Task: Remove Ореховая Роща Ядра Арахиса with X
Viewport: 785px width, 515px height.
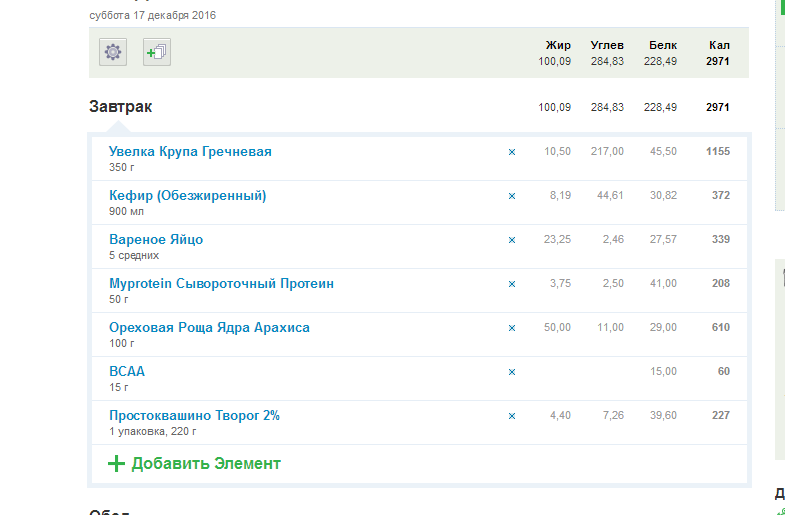Action: click(x=512, y=328)
